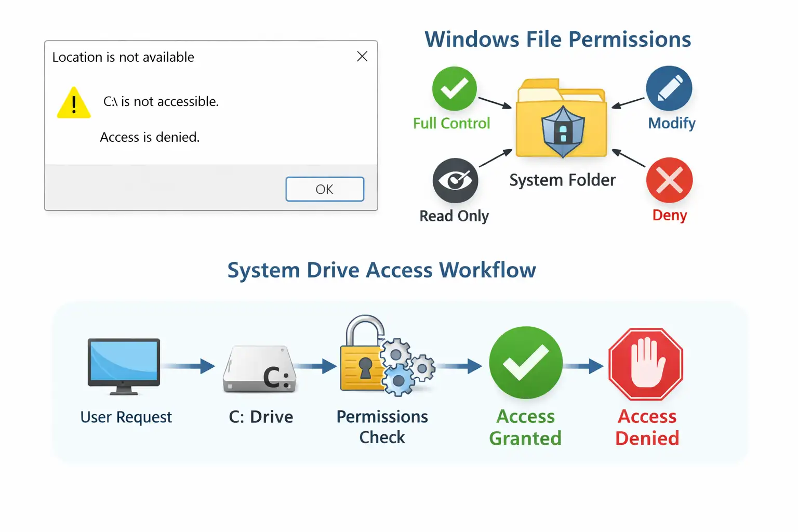Image resolution: width=798 pixels, height=532 pixels.
Task: Click the Deny label text
Action: click(669, 215)
